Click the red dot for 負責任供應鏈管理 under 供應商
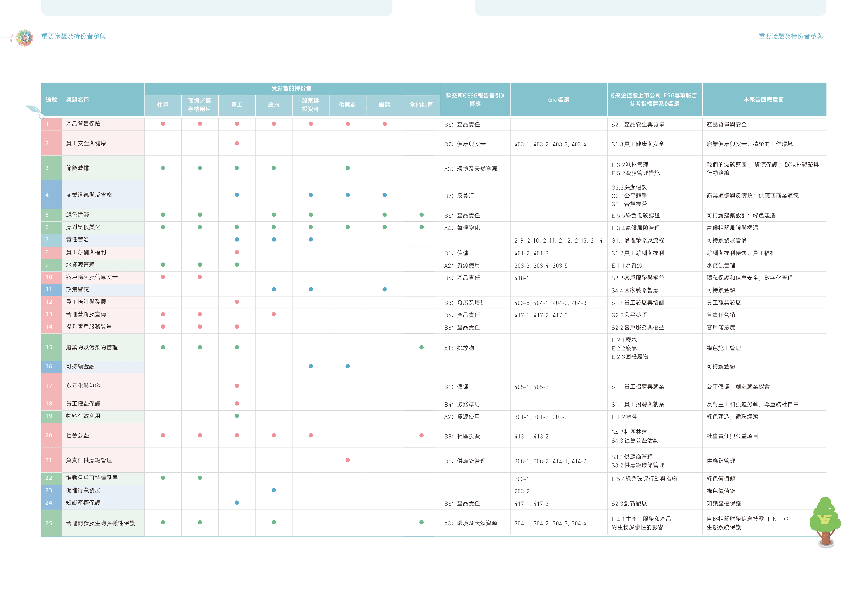The image size is (868, 589). [x=348, y=460]
